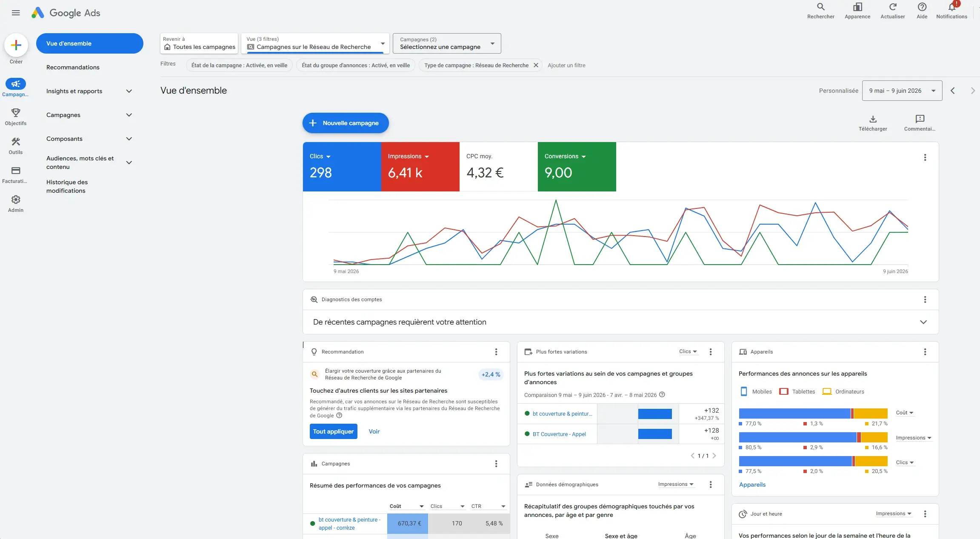This screenshot has height=539, width=980.
Task: Open the date range 9 mai – 9 juin dropdown
Action: click(902, 91)
